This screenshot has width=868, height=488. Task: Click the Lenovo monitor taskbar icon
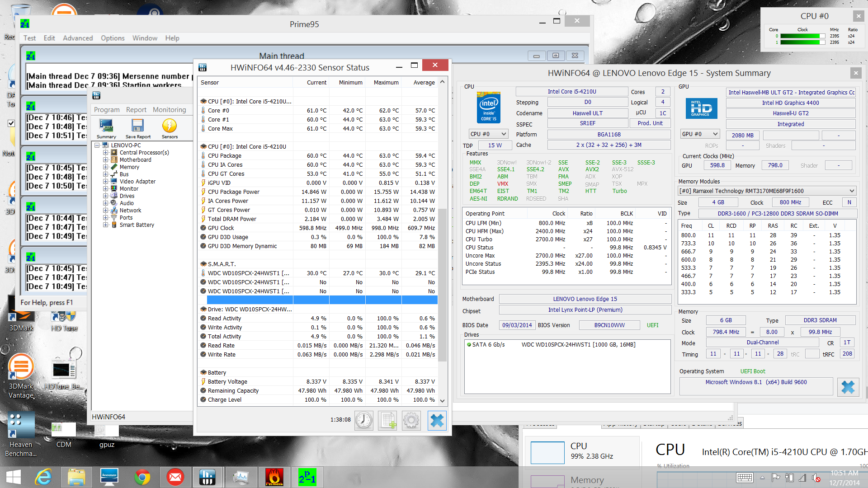click(x=109, y=477)
